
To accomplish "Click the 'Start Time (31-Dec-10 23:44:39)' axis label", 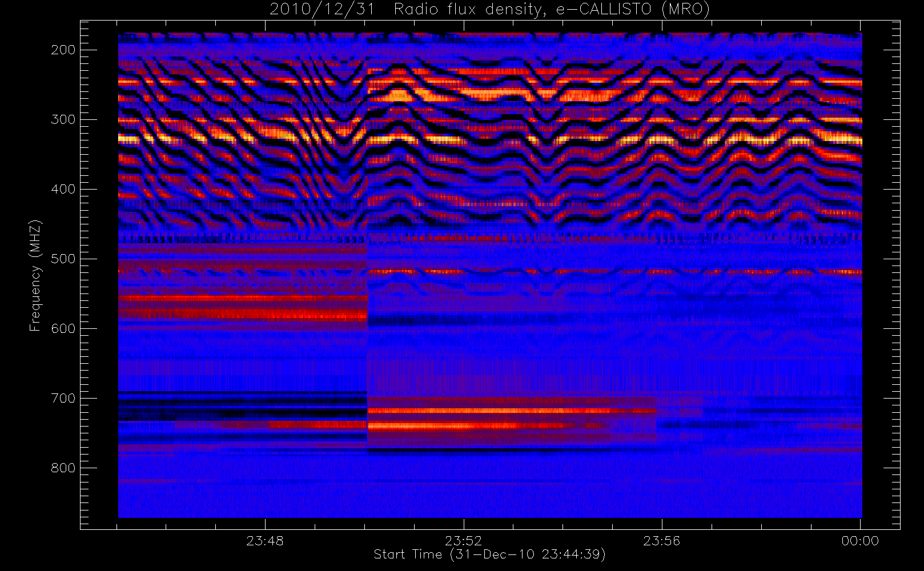I will click(489, 554).
